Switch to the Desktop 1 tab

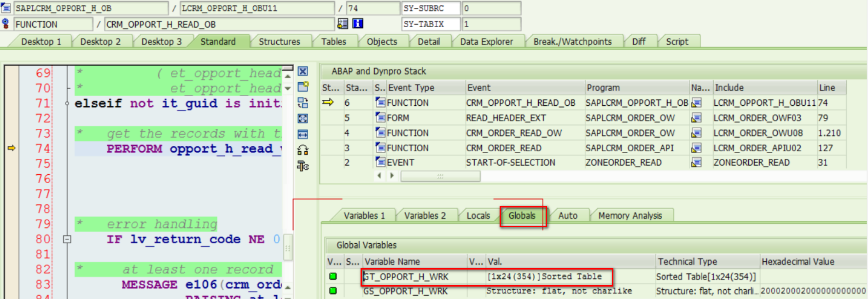41,41
